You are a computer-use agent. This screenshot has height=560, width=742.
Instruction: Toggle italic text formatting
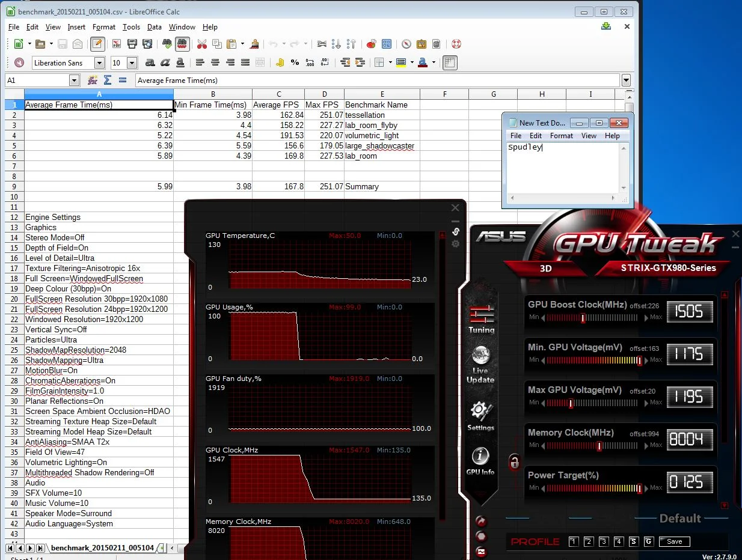[x=165, y=62]
